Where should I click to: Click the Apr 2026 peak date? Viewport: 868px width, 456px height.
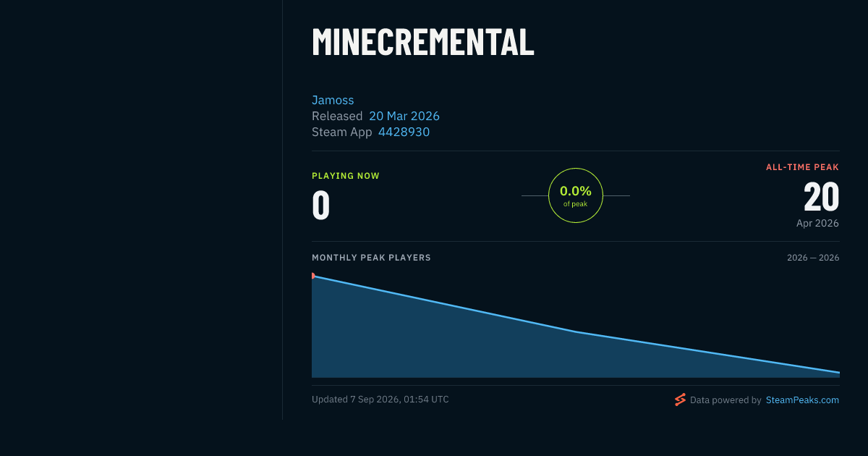coord(817,223)
